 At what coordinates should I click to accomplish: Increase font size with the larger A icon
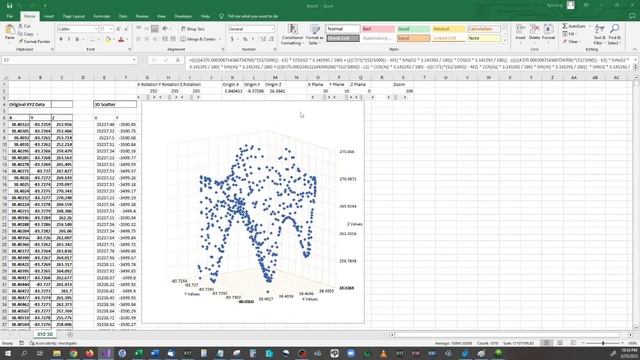click(x=118, y=29)
